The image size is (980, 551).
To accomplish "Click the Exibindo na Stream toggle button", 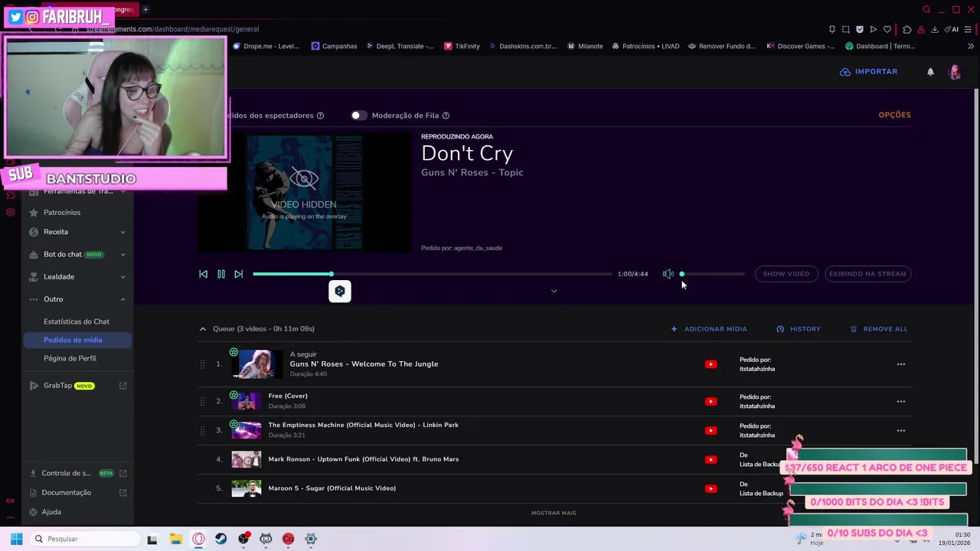I will pyautogui.click(x=867, y=274).
